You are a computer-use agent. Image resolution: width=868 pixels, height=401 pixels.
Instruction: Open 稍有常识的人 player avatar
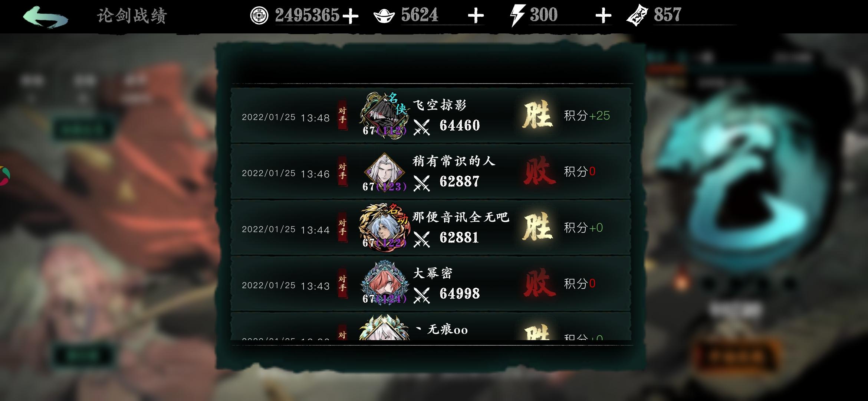pyautogui.click(x=384, y=172)
